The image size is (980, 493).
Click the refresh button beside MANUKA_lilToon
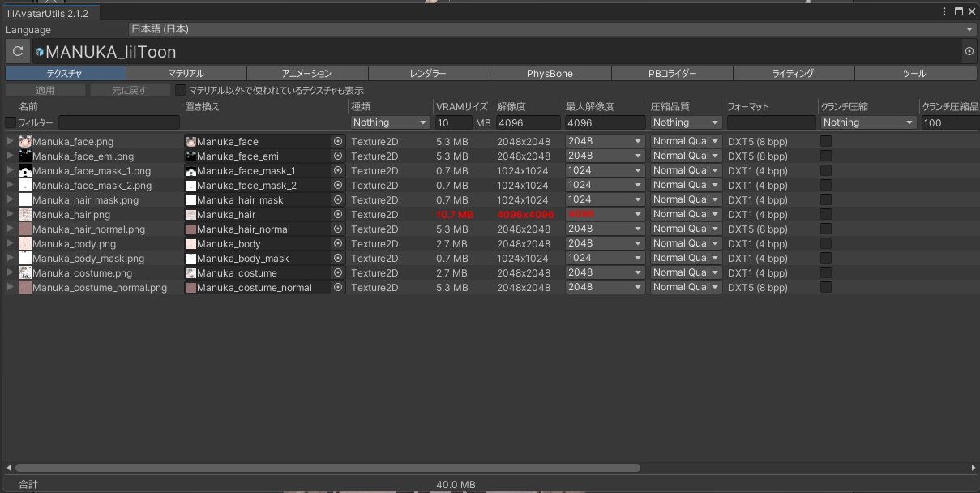pos(17,51)
